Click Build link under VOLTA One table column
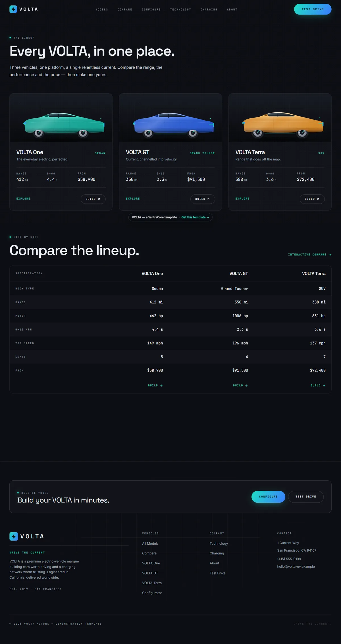This screenshot has width=341, height=644. (x=155, y=385)
